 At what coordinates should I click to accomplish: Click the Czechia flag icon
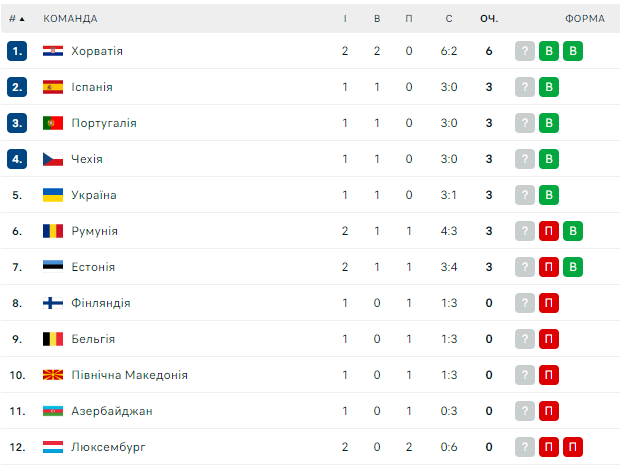53,159
